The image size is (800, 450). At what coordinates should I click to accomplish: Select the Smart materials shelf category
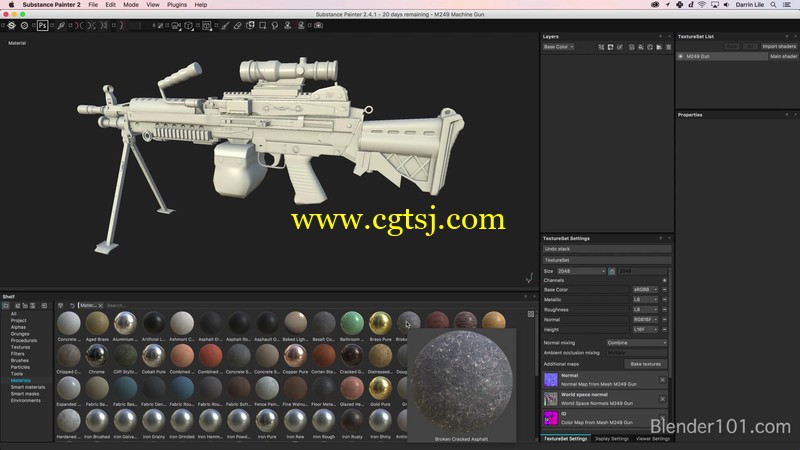coord(28,387)
